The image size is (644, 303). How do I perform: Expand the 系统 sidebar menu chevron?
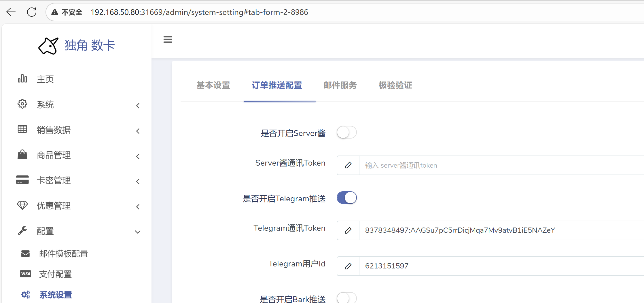click(138, 106)
